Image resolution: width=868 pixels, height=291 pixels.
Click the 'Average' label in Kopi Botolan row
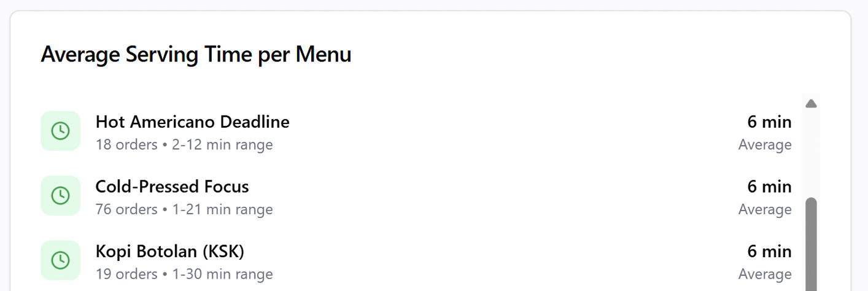pyautogui.click(x=765, y=274)
